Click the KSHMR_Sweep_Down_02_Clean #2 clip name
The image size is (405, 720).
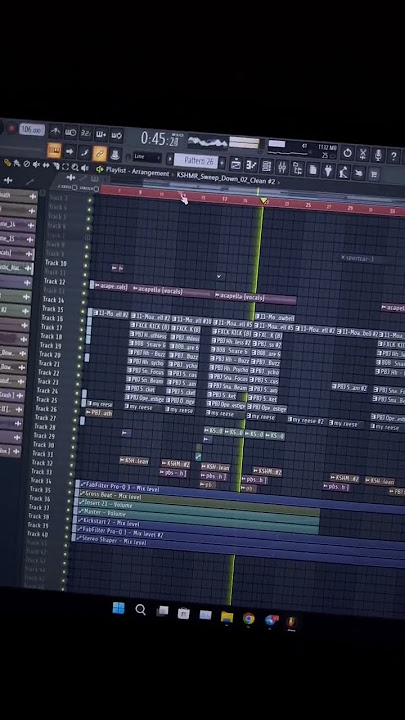pyautogui.click(x=226, y=179)
